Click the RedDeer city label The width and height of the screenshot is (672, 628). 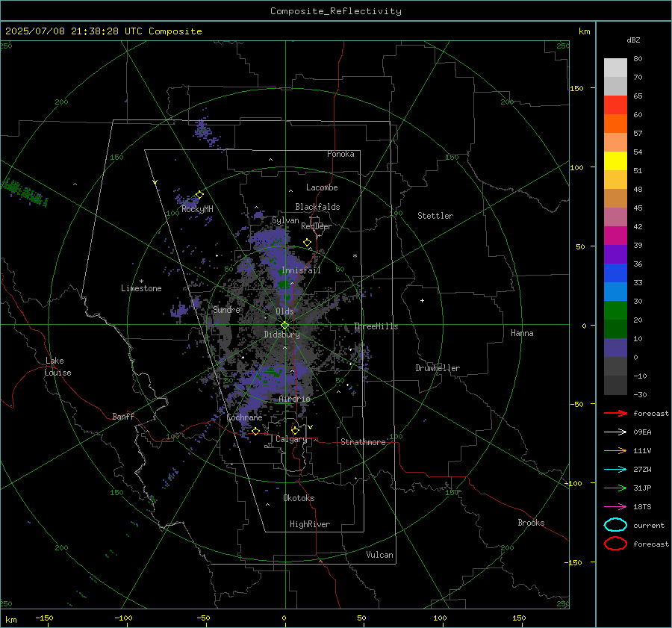(x=317, y=226)
